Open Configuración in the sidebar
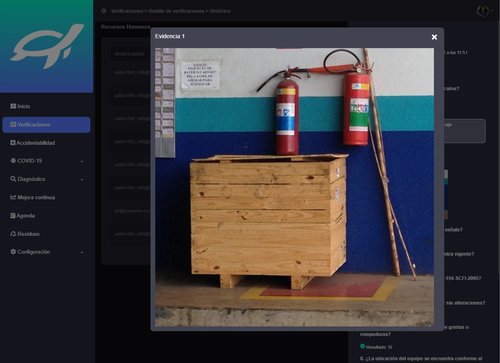 click(33, 252)
